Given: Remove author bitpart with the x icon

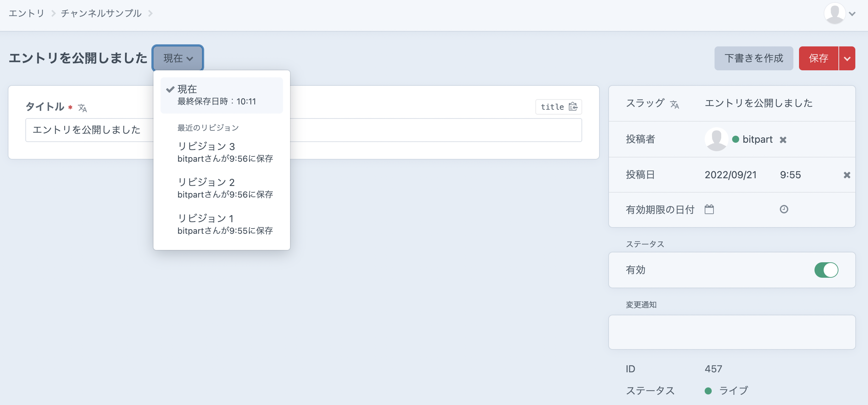Looking at the screenshot, I should (x=783, y=140).
